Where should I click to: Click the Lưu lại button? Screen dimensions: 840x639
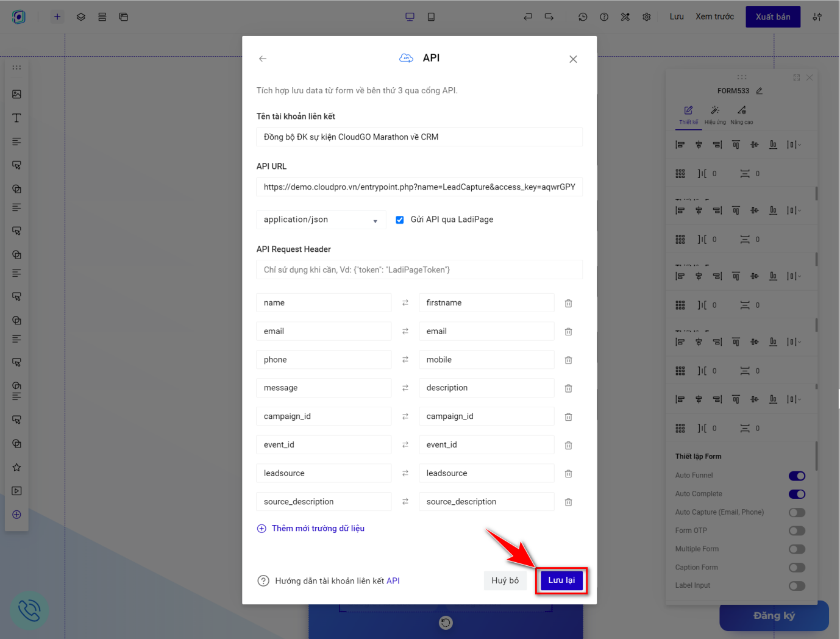click(561, 580)
